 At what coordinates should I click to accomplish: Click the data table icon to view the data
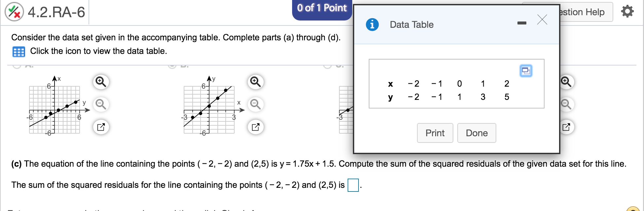point(19,51)
